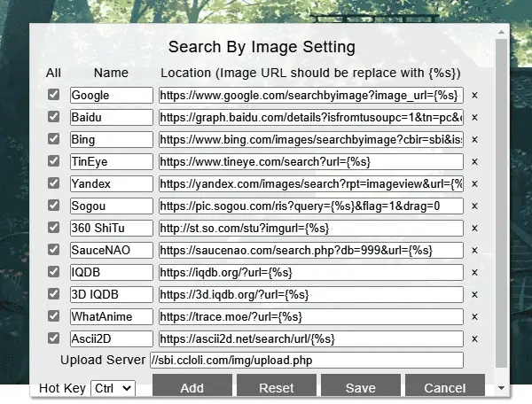Edit the Ascii2D name field
This screenshot has height=404, width=532.
pyautogui.click(x=112, y=338)
